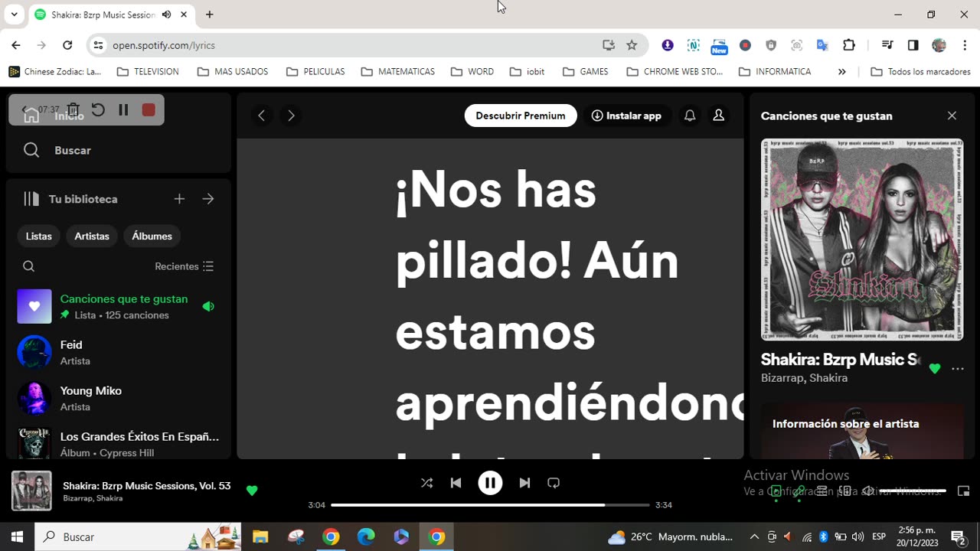Unlike song via bottom bar heart
The width and height of the screenshot is (980, 551).
click(x=252, y=491)
